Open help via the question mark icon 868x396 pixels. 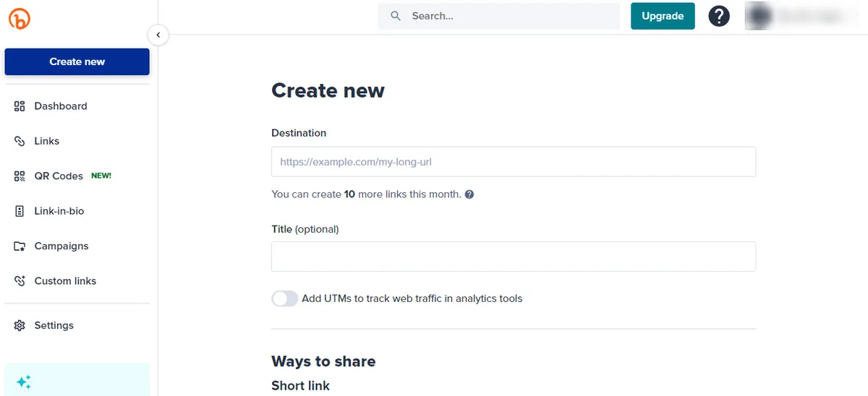(719, 16)
